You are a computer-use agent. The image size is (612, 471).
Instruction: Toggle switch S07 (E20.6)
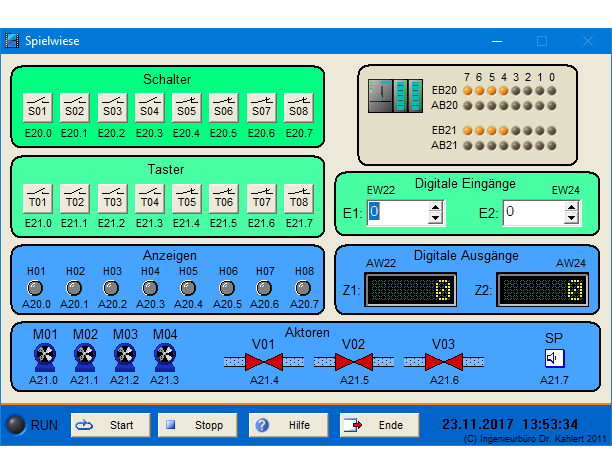click(x=262, y=108)
